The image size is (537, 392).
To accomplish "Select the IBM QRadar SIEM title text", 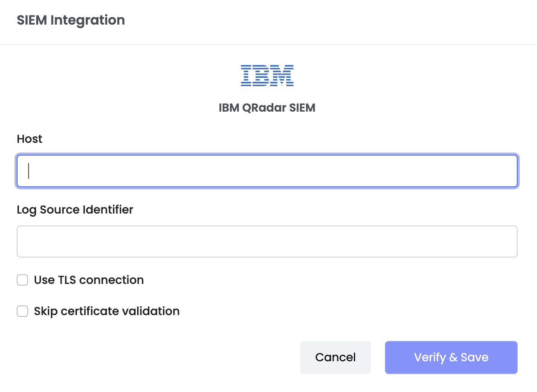I will [x=267, y=108].
